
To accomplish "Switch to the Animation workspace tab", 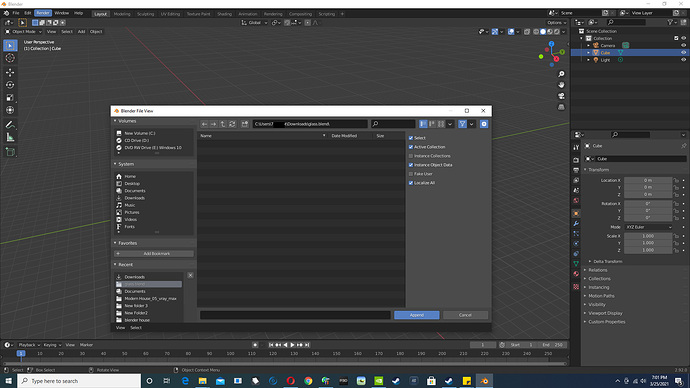I will click(x=248, y=14).
